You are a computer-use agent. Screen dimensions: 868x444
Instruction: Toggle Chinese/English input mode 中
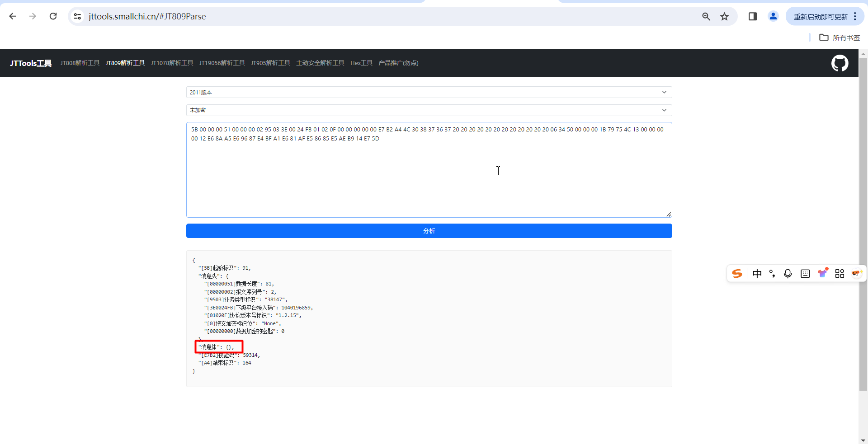pyautogui.click(x=757, y=273)
